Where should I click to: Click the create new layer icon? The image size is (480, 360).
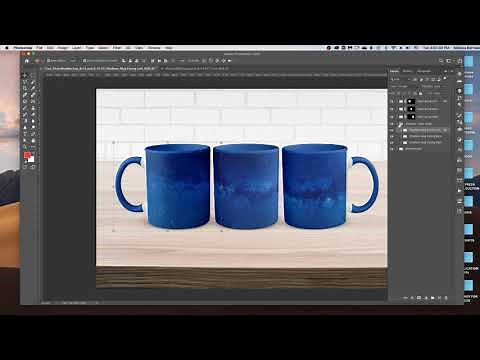[x=439, y=298]
